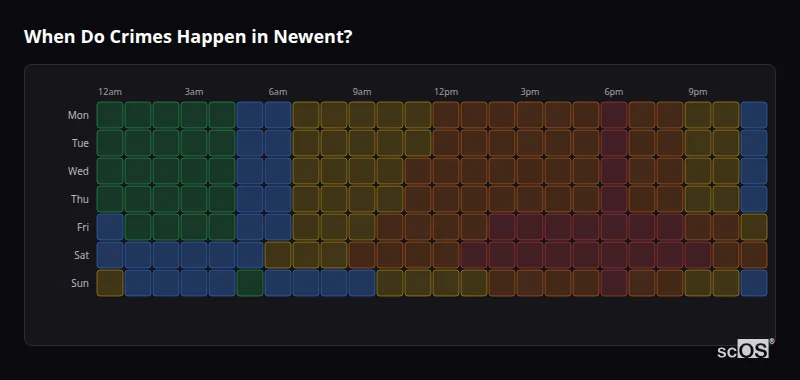Click the Friday 12am blue cell

pos(110,227)
